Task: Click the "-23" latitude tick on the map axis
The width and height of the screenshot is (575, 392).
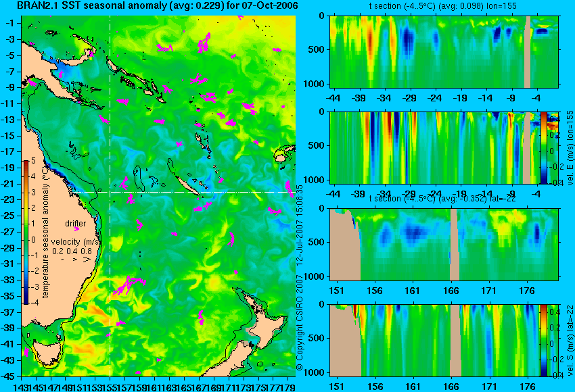Action: click(x=9, y=199)
